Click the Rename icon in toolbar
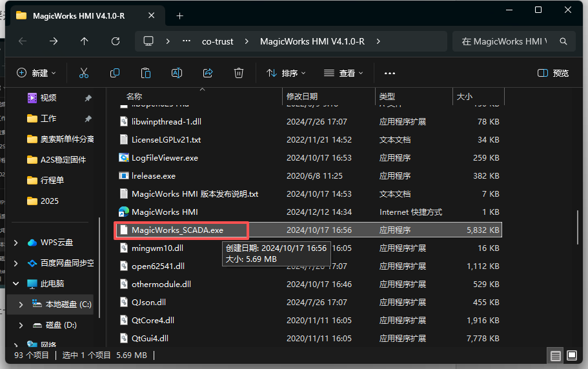The width and height of the screenshot is (588, 369). pos(177,73)
